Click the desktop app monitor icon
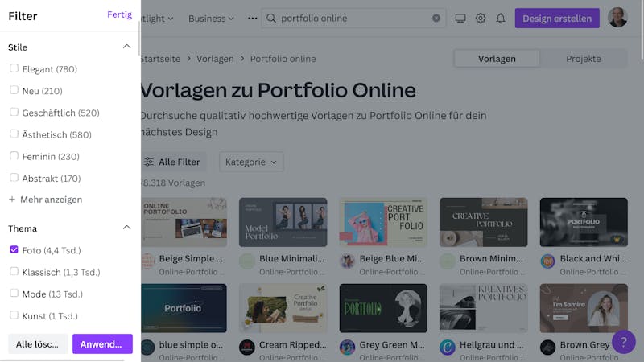The height and width of the screenshot is (362, 644). coord(460,18)
